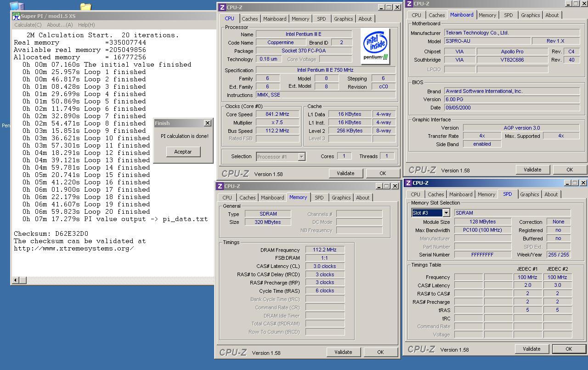Click the BIOS Date value 09/05/2000

511,108
